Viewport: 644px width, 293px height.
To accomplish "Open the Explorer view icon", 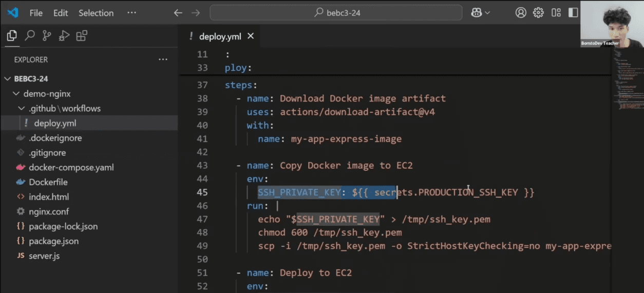I will click(12, 35).
